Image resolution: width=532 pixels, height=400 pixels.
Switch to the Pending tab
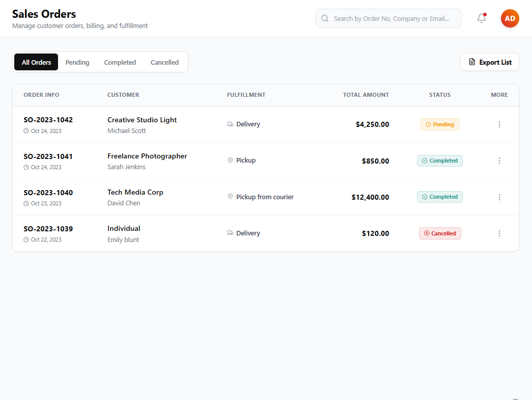coord(77,62)
